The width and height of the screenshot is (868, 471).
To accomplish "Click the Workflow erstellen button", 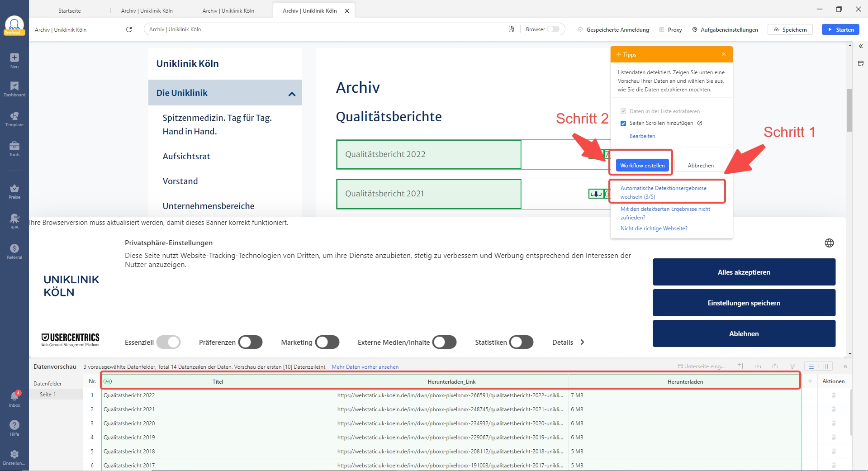I will 642,165.
